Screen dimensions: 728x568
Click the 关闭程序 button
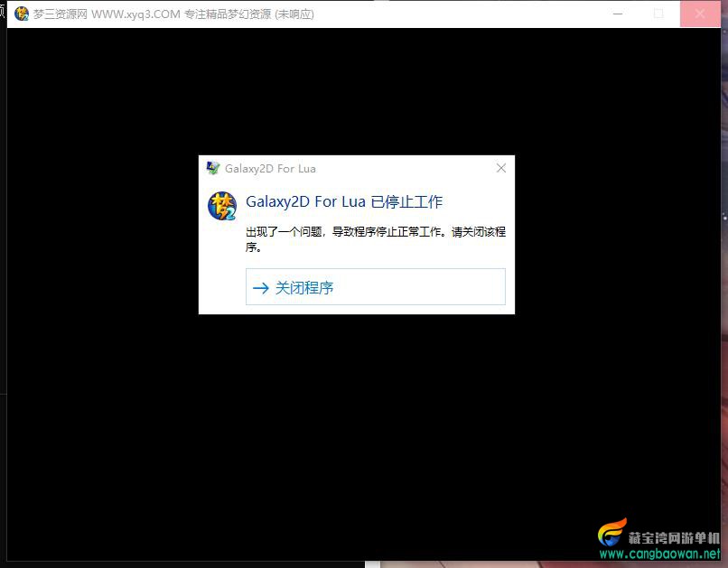(375, 287)
